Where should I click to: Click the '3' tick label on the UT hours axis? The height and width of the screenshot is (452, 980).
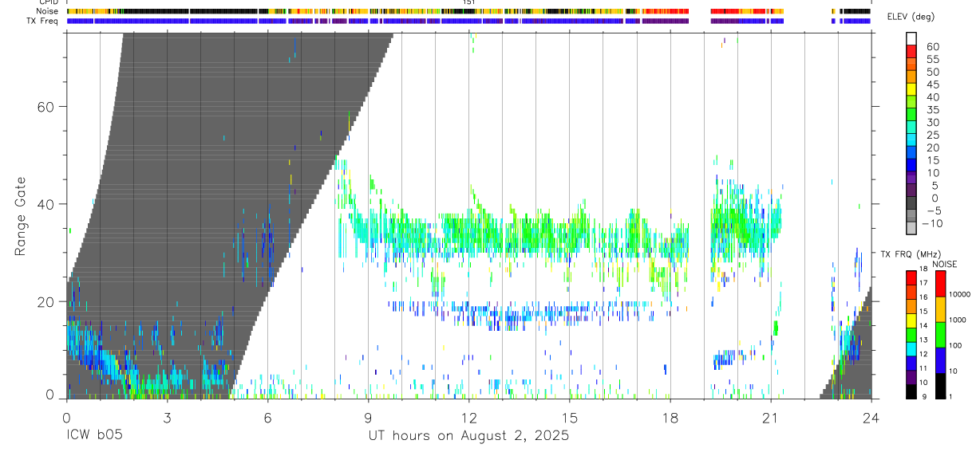166,418
